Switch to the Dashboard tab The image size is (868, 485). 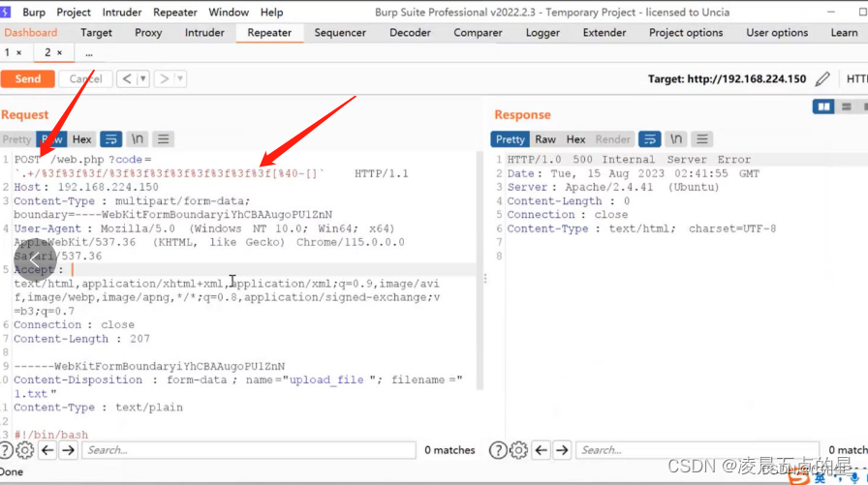click(x=30, y=33)
